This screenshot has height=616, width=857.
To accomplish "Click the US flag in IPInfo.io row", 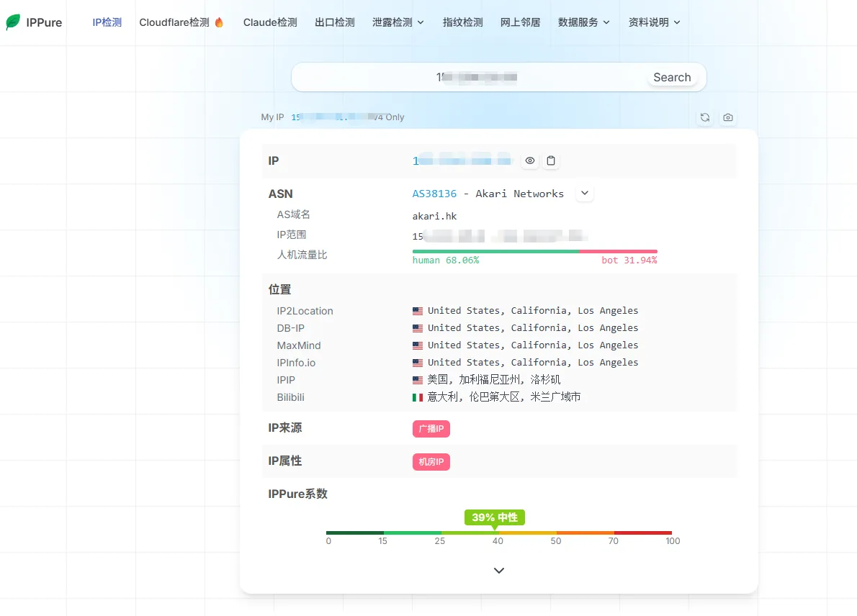I will (x=418, y=363).
